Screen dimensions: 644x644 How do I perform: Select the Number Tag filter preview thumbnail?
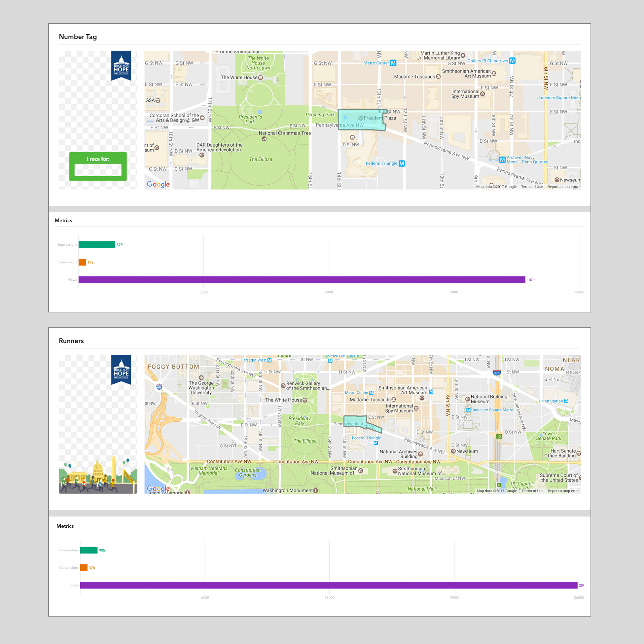[98, 120]
